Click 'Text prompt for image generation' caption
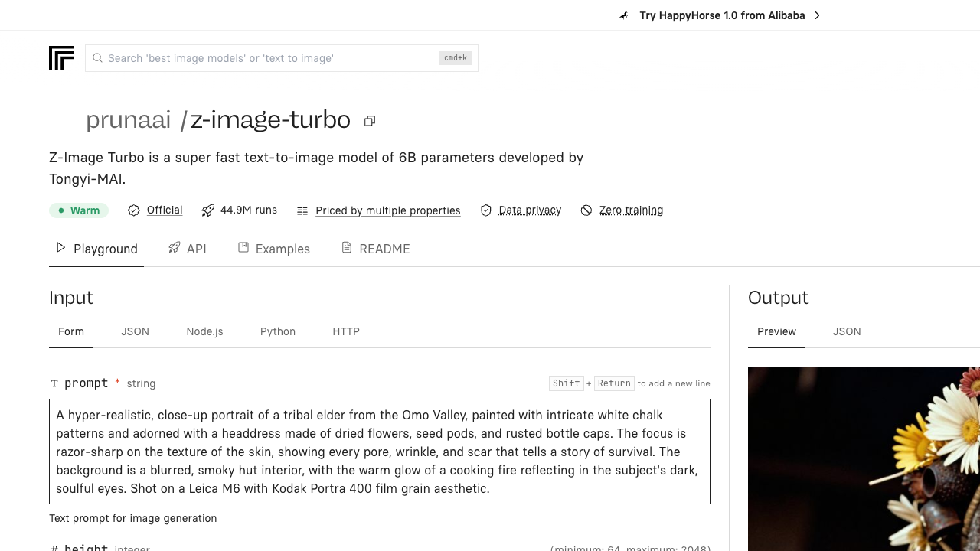This screenshot has width=980, height=551. [133, 518]
